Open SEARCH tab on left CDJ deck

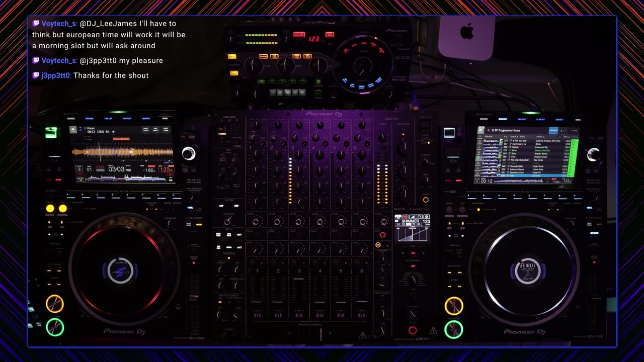146,119
